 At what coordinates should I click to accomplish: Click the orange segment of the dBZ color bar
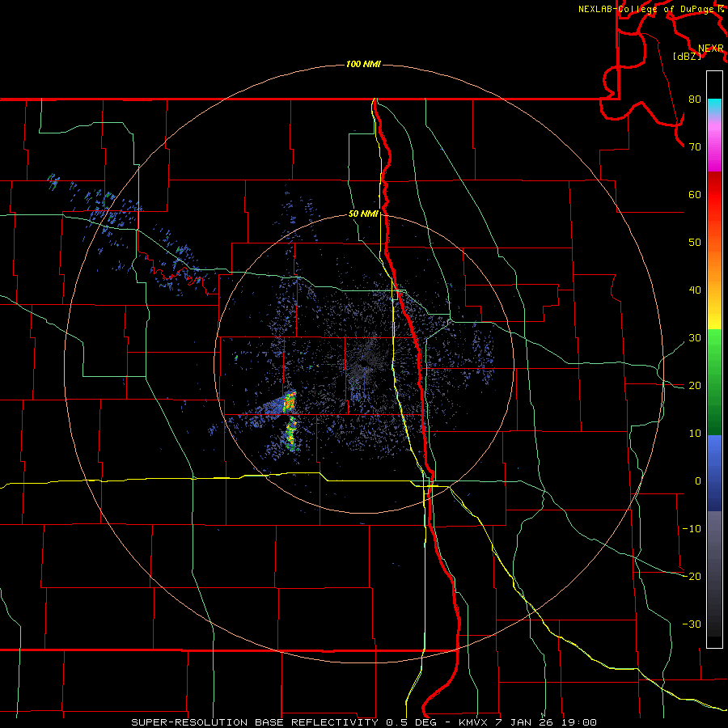tap(714, 265)
